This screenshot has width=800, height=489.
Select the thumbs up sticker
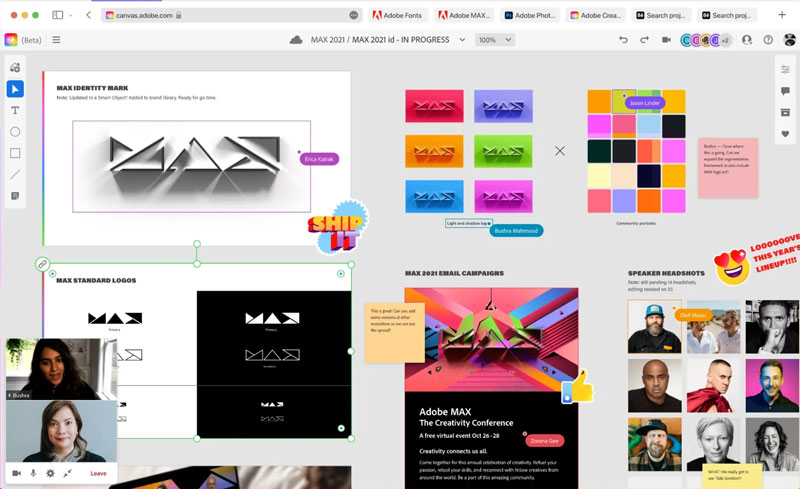point(578,386)
